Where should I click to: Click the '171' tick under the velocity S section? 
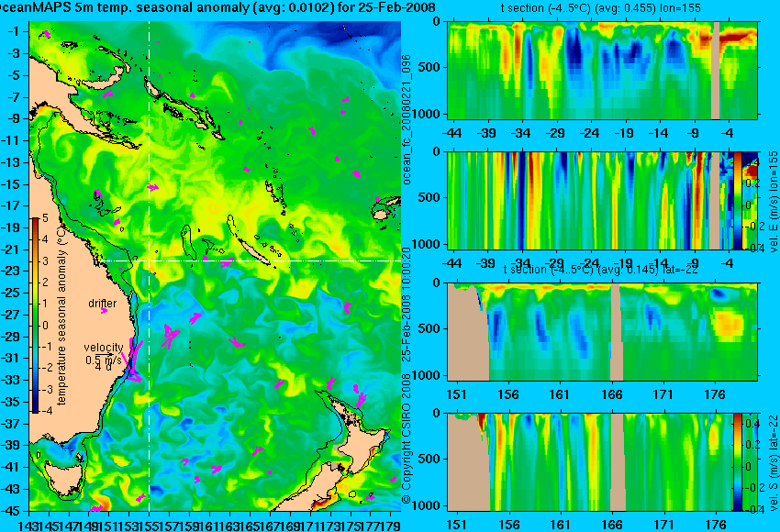click(663, 525)
